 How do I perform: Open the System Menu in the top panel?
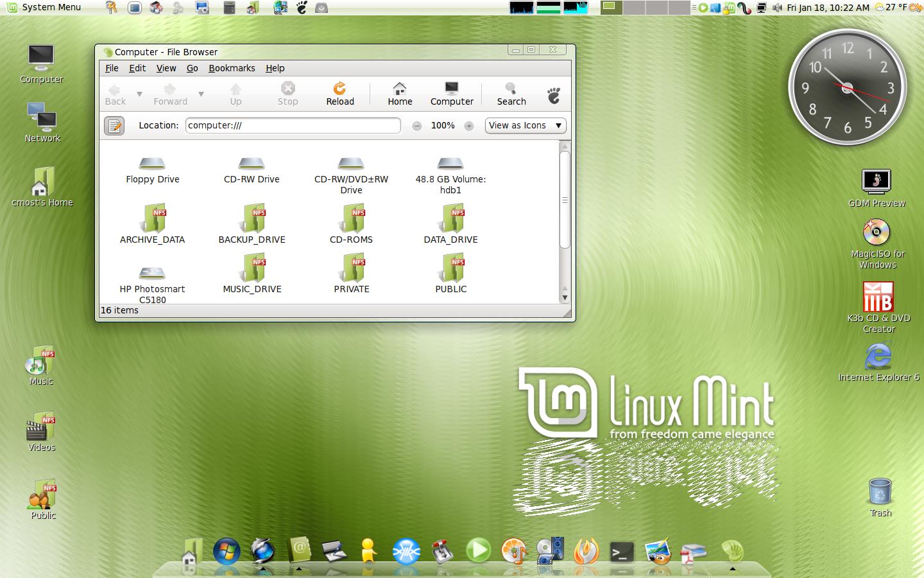click(x=44, y=7)
